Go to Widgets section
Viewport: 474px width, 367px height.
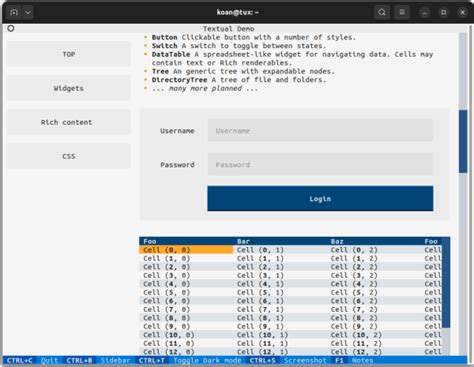coord(69,88)
